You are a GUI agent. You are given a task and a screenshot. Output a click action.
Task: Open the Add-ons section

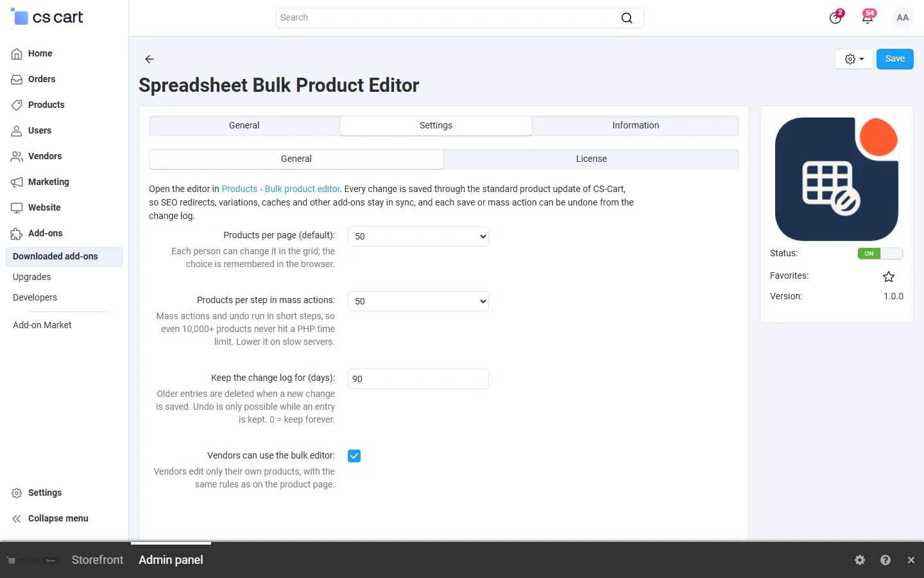pos(45,233)
